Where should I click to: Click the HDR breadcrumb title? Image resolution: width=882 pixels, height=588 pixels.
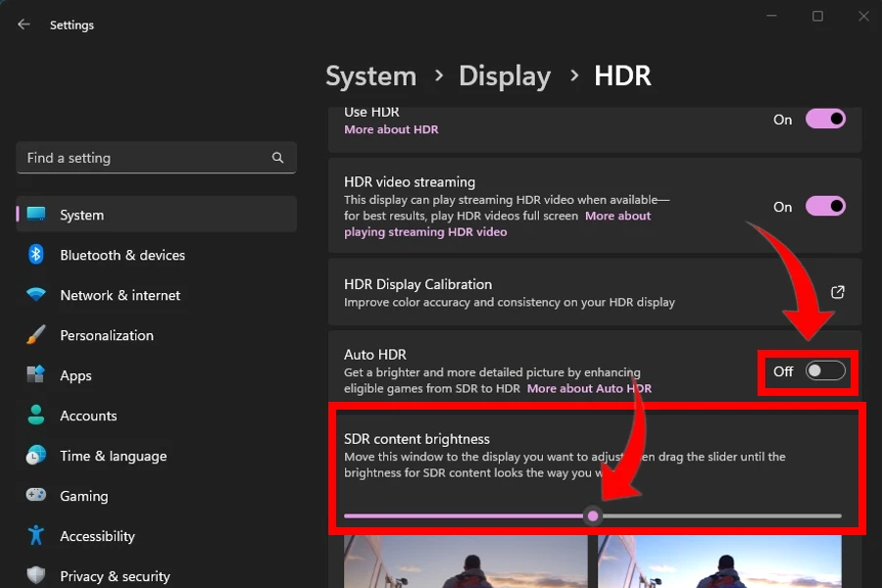coord(622,76)
